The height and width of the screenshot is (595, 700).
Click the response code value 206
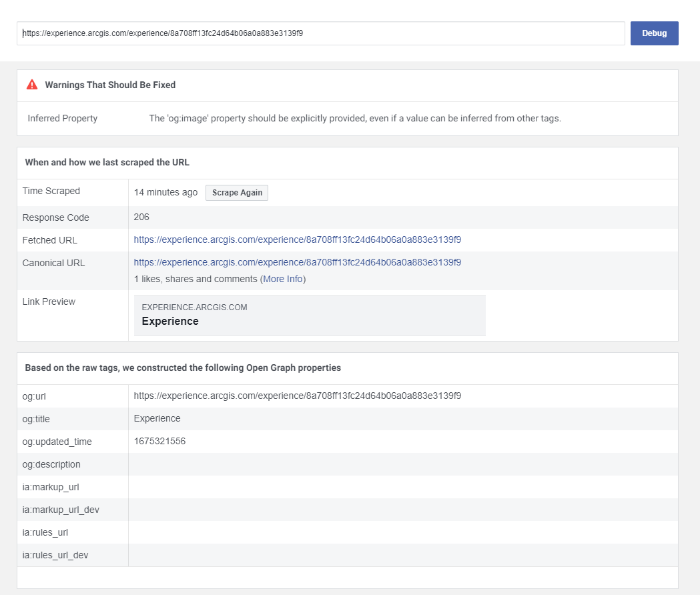(141, 217)
